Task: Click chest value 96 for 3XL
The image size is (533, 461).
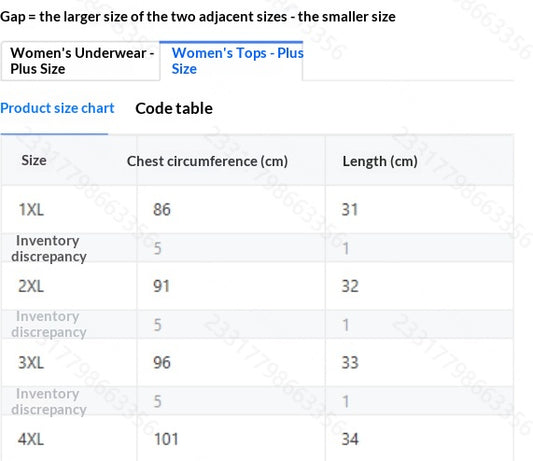Action: click(162, 363)
